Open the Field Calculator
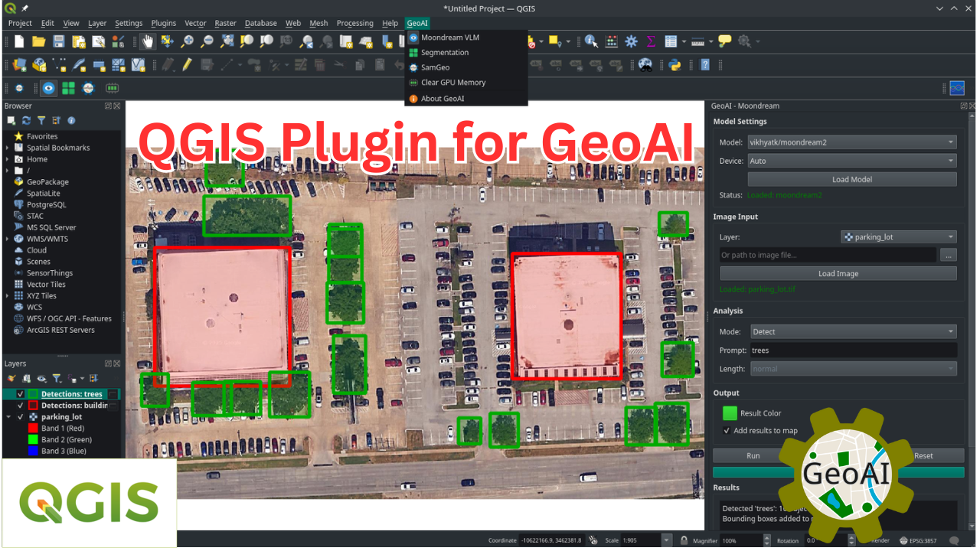 [611, 41]
